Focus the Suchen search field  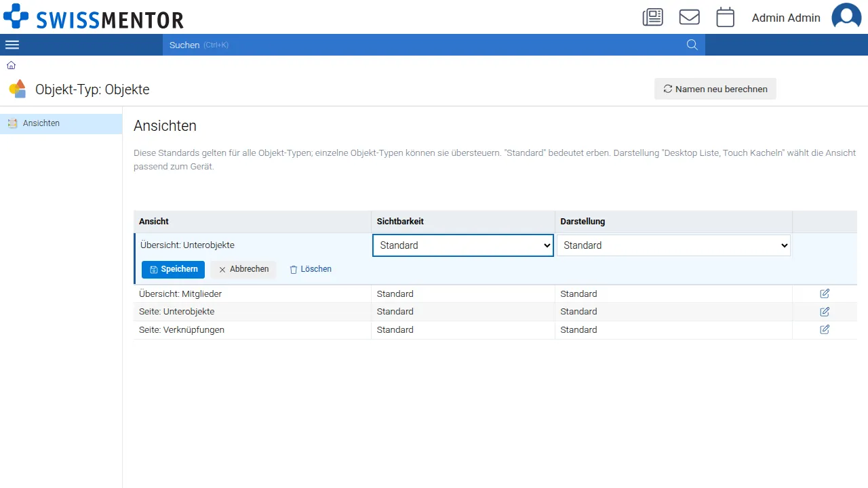424,45
